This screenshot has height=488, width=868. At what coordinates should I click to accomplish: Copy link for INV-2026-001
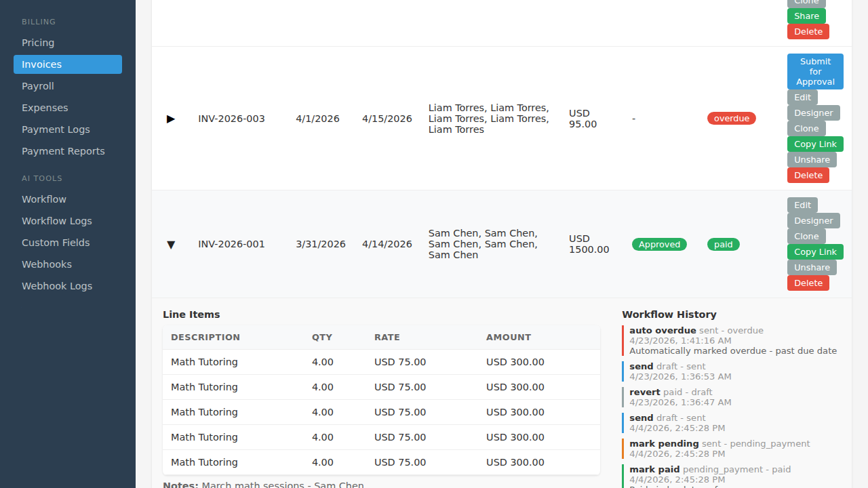coord(815,252)
